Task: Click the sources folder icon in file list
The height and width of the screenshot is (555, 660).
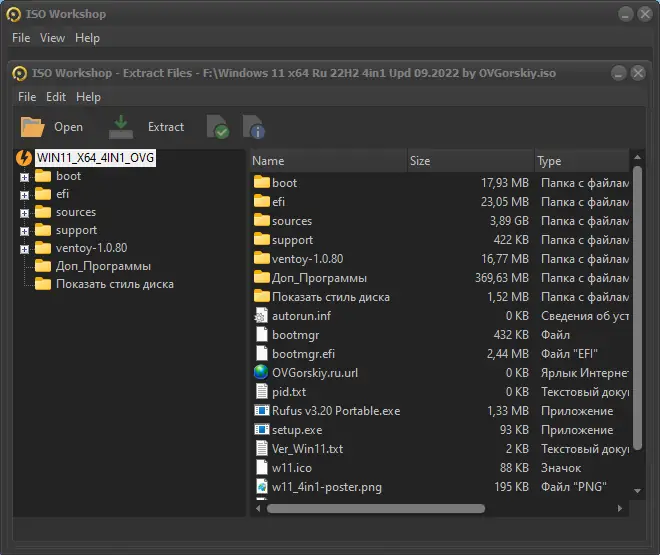Action: [262, 220]
